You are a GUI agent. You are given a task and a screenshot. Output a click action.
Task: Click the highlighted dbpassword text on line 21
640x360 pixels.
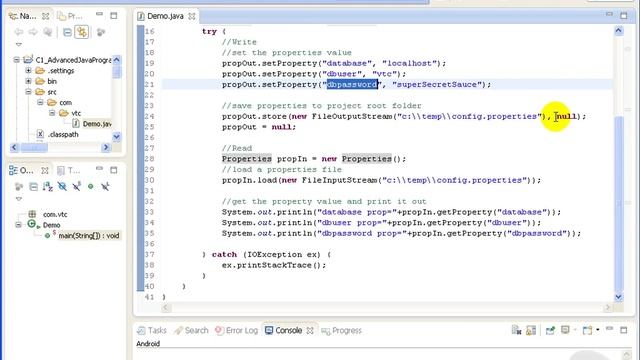(352, 84)
